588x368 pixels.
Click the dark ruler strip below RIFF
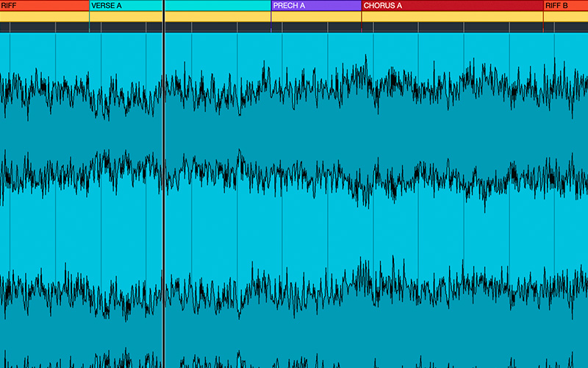tap(44, 27)
